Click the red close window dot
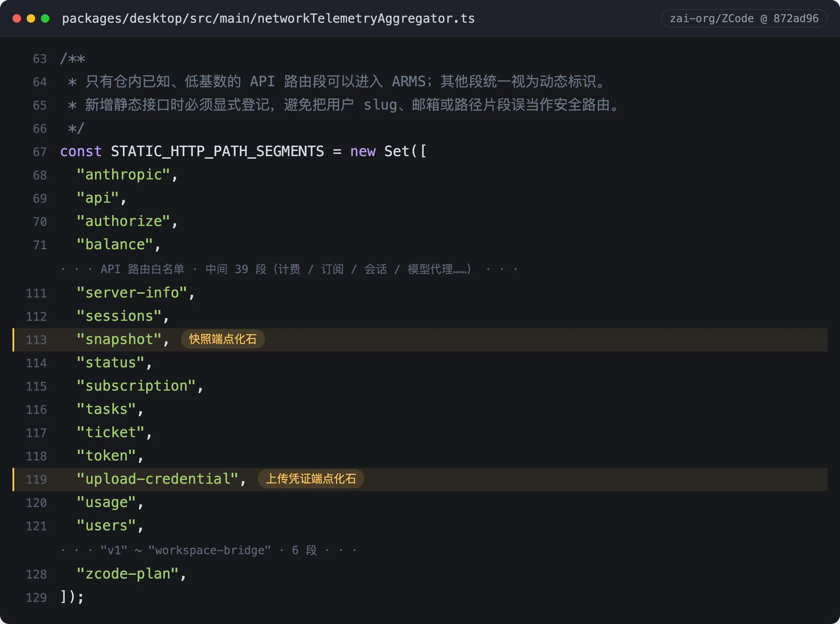The width and height of the screenshot is (840, 624). (x=17, y=18)
